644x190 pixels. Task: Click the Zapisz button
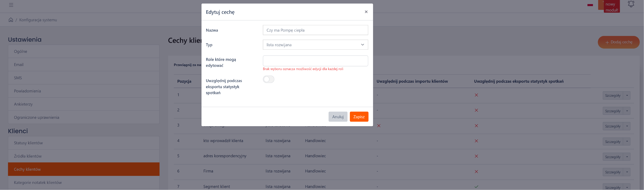(x=359, y=117)
